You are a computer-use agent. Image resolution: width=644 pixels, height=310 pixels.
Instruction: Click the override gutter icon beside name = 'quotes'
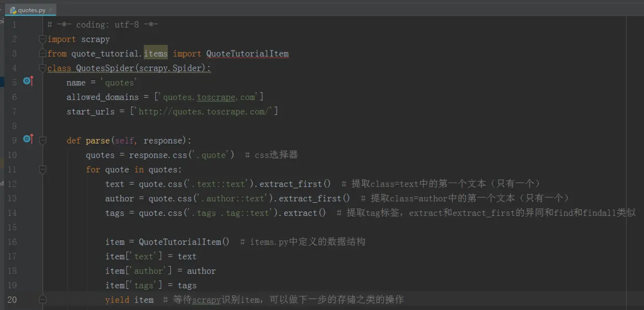tap(28, 81)
